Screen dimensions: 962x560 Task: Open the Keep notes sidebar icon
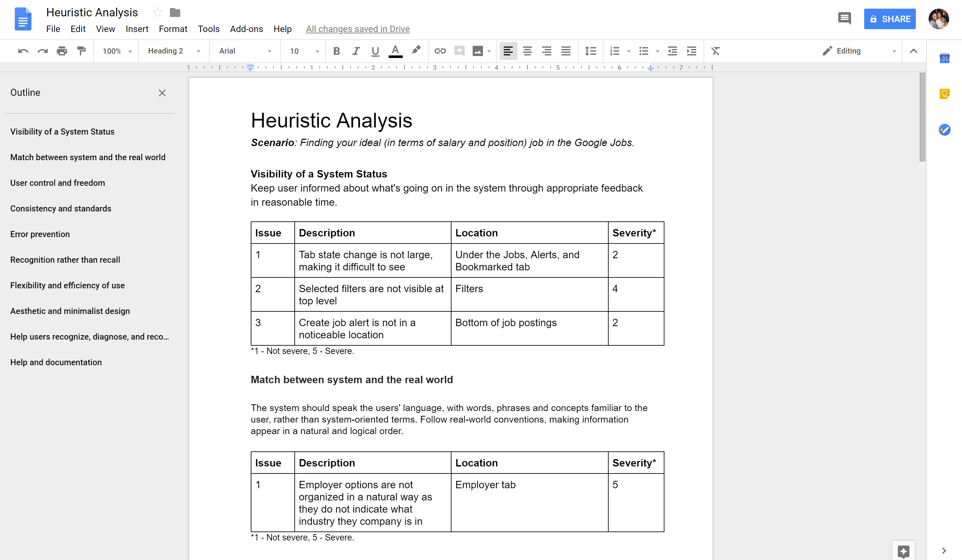pos(944,94)
